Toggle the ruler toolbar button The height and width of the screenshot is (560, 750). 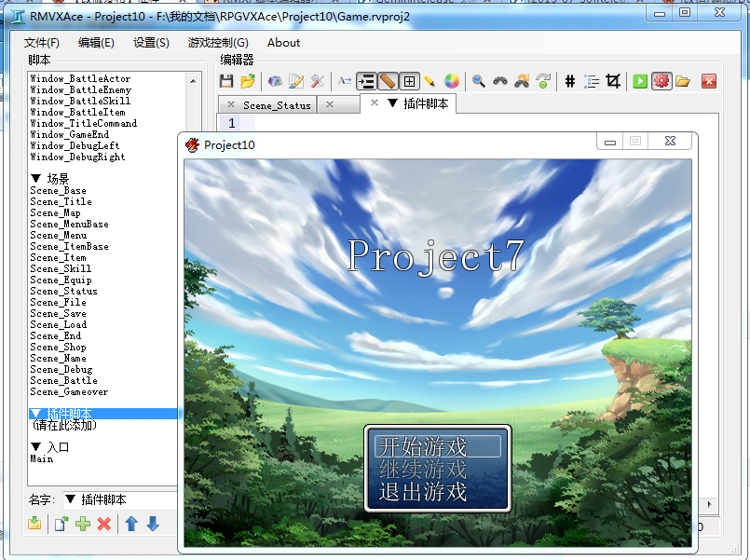[x=388, y=81]
